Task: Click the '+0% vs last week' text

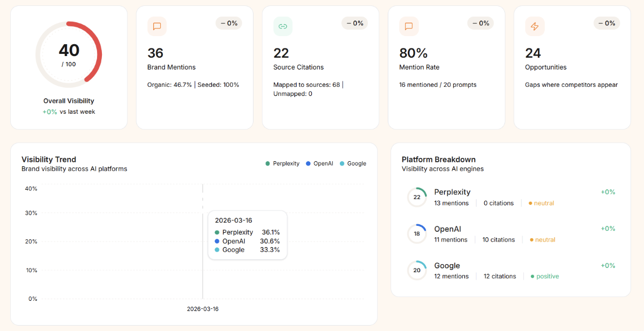Action: 69,112
